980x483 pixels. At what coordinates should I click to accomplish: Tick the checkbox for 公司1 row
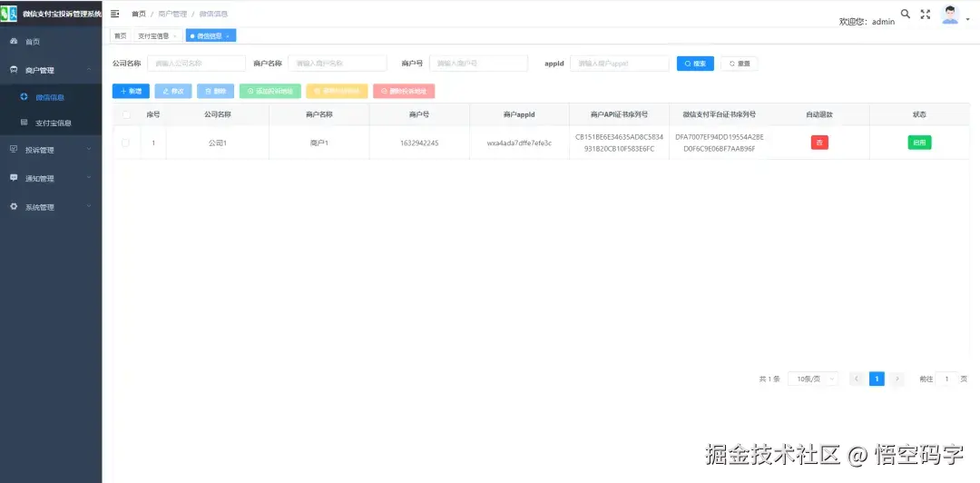125,143
